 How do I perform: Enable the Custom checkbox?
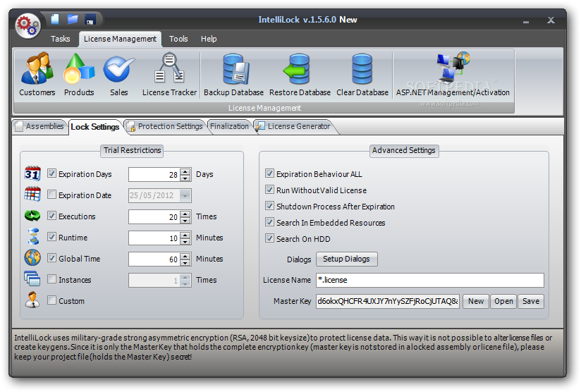coord(51,300)
